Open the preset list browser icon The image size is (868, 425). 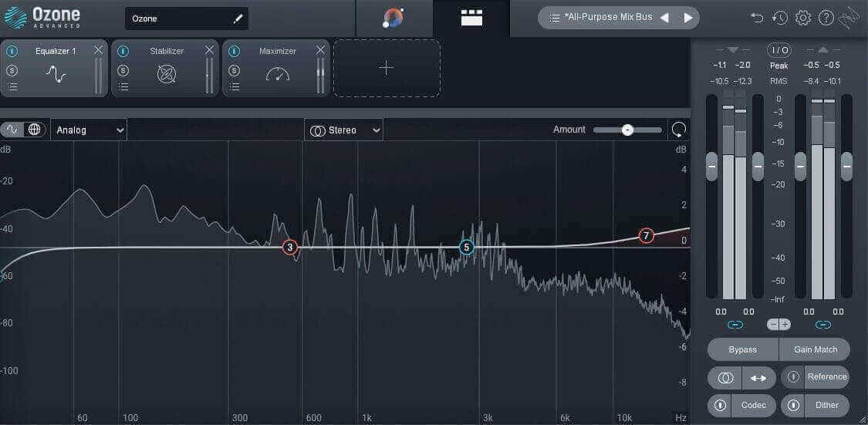[555, 18]
